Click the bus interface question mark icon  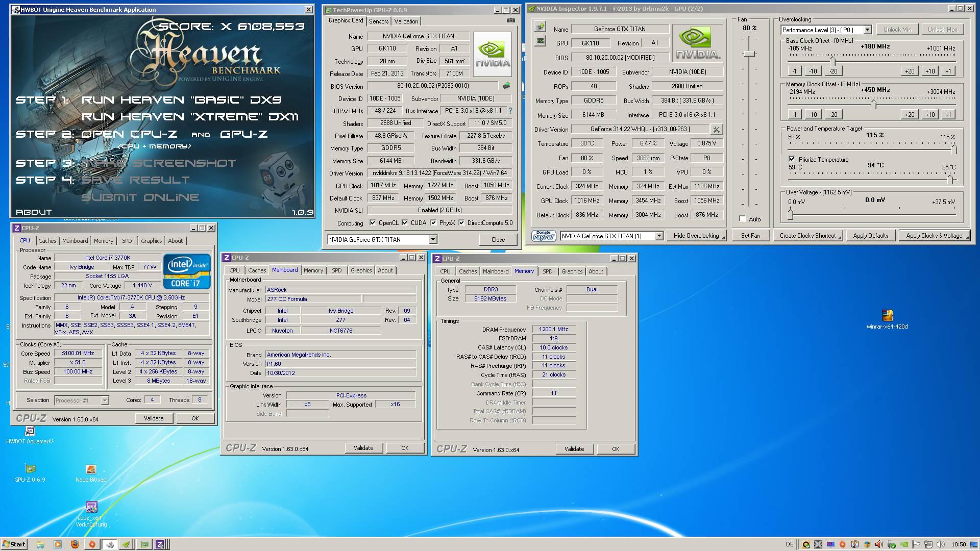[x=510, y=111]
